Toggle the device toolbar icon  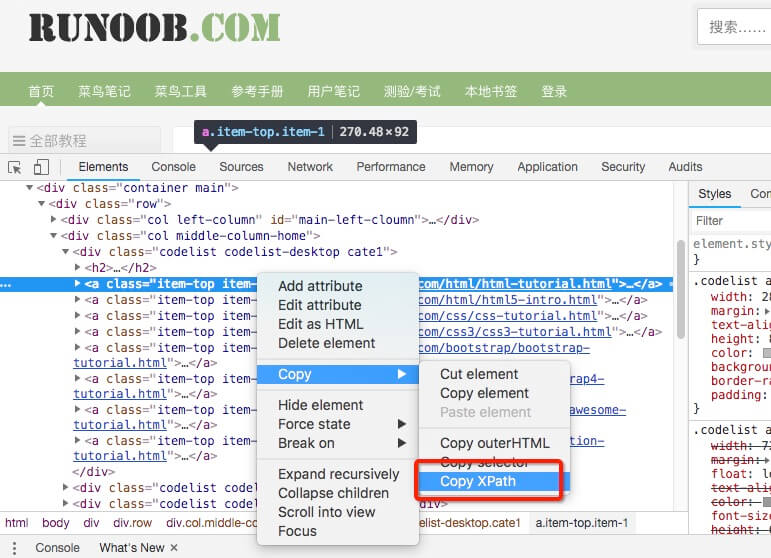tap(41, 167)
